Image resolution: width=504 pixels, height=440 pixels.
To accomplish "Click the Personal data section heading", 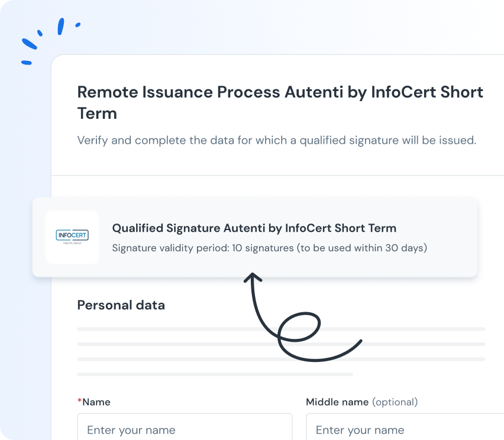I will (121, 305).
